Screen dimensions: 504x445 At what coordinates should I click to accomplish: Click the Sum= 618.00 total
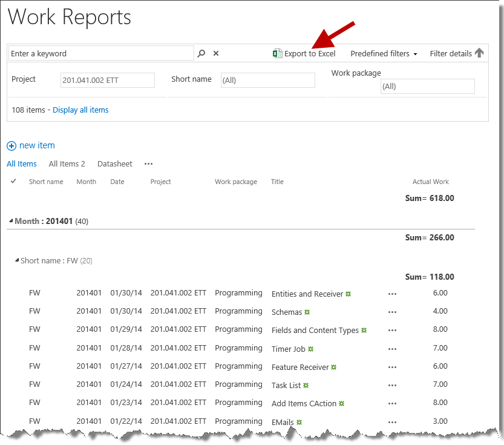pyautogui.click(x=430, y=198)
